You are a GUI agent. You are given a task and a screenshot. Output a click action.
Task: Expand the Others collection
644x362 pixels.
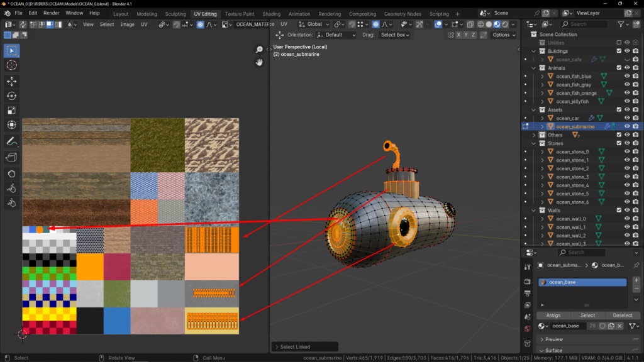(x=534, y=135)
